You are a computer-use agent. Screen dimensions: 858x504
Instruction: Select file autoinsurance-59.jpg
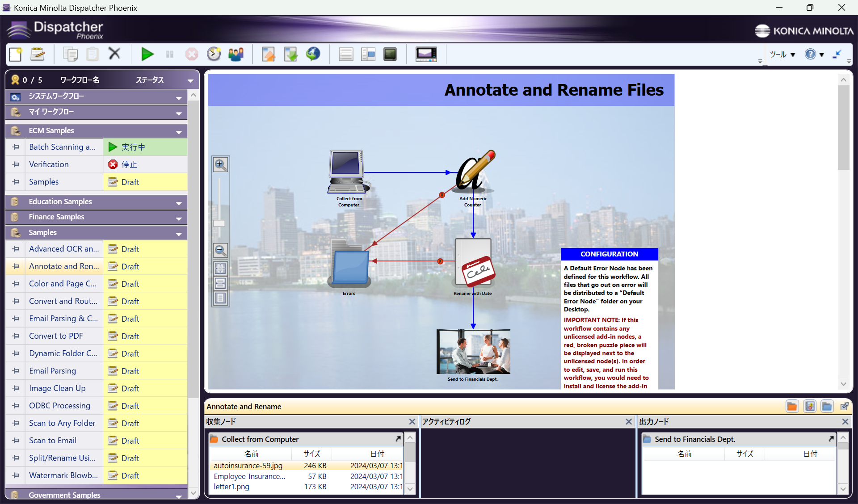pyautogui.click(x=248, y=466)
